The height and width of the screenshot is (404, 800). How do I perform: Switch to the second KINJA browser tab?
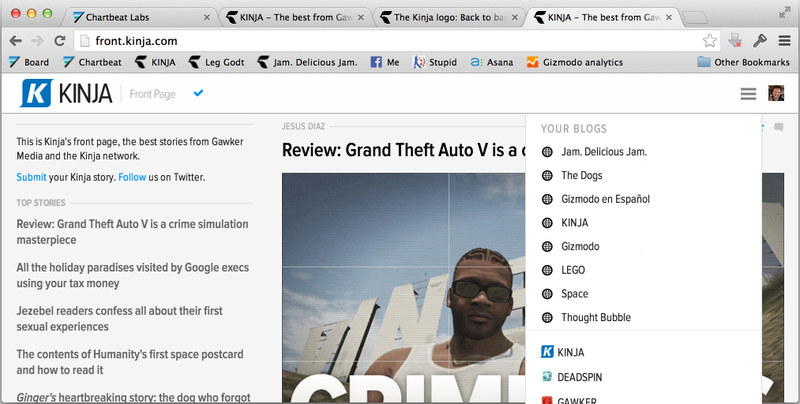pyautogui.click(x=604, y=17)
